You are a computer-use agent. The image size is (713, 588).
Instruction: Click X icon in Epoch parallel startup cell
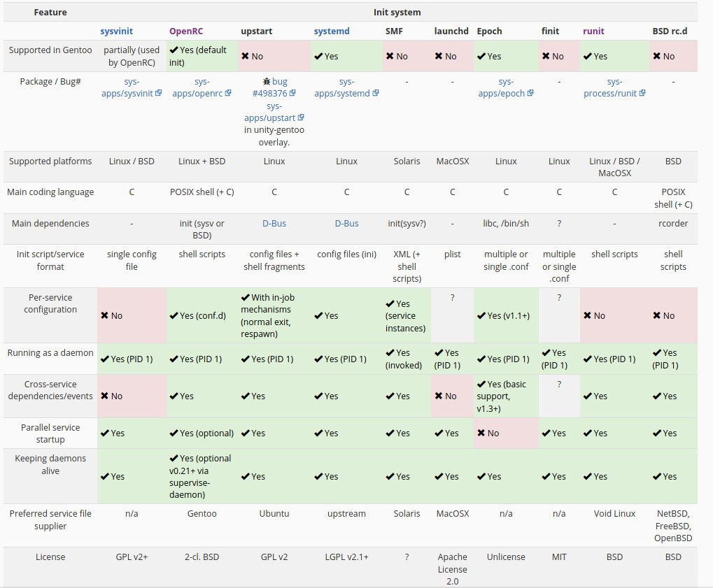(x=481, y=433)
